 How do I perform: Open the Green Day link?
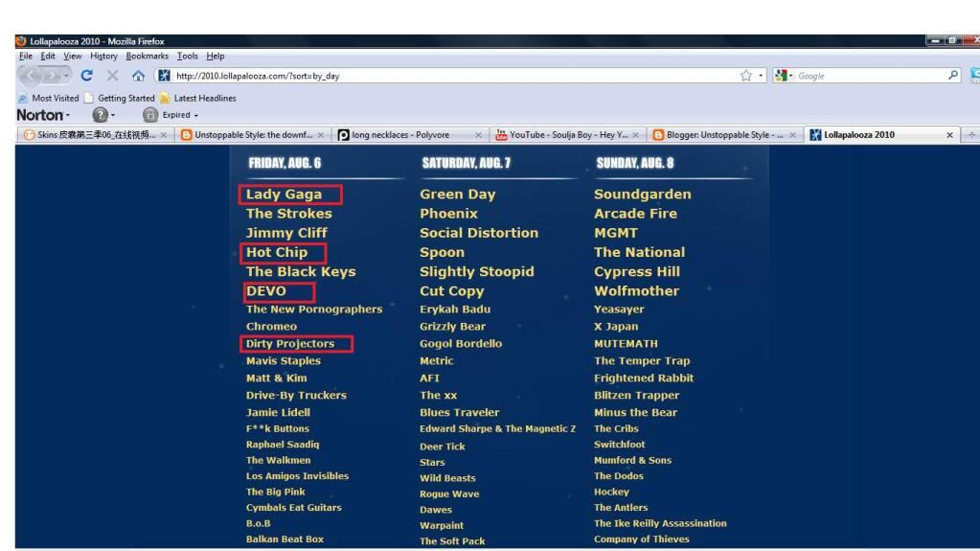[x=458, y=195]
